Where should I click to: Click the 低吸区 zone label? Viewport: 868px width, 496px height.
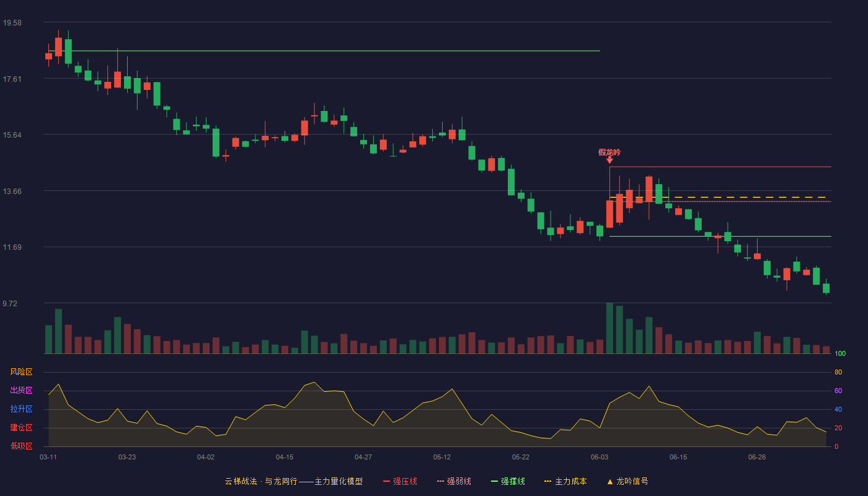click(x=21, y=446)
